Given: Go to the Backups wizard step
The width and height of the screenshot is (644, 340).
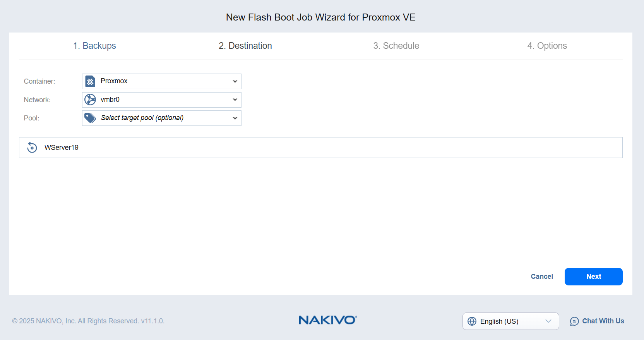Looking at the screenshot, I should click(95, 46).
